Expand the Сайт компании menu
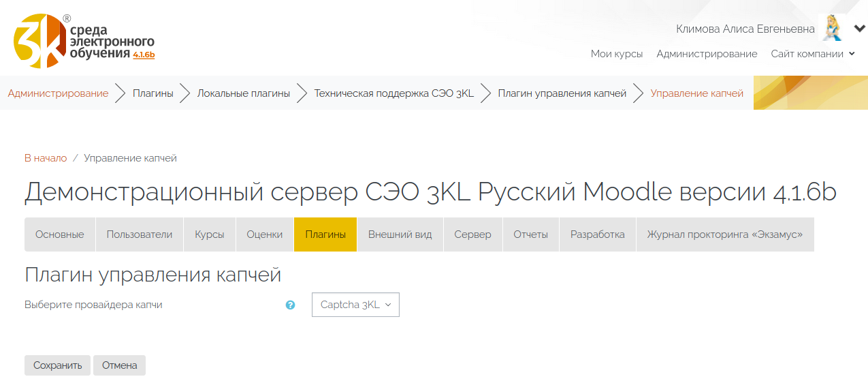The image size is (868, 379). click(813, 54)
